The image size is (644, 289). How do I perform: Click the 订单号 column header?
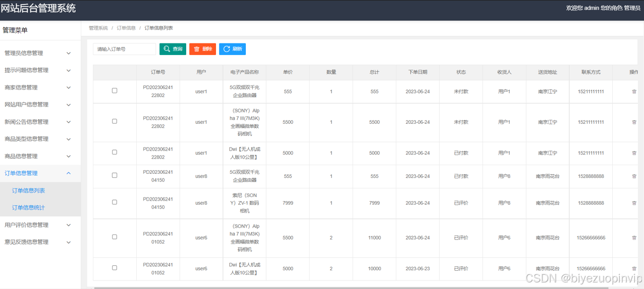pos(158,72)
